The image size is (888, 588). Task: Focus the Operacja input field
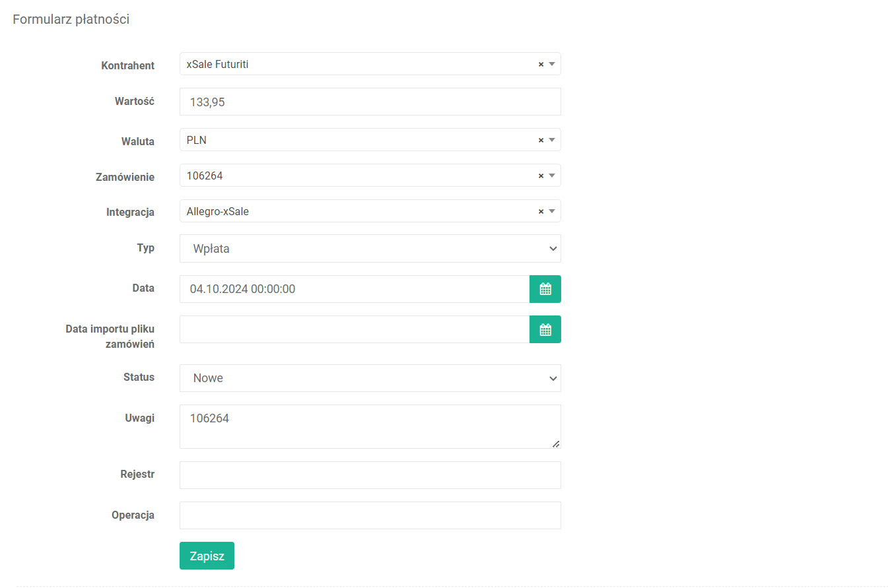[x=370, y=515]
